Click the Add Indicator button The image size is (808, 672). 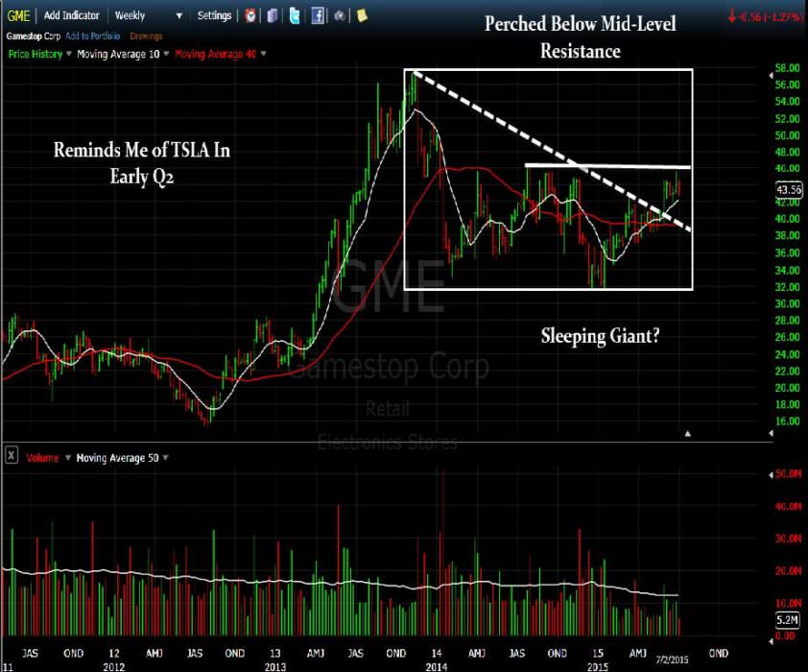click(72, 15)
